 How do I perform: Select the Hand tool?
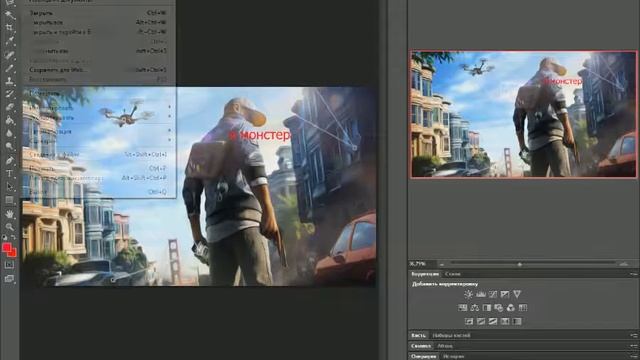(x=10, y=214)
